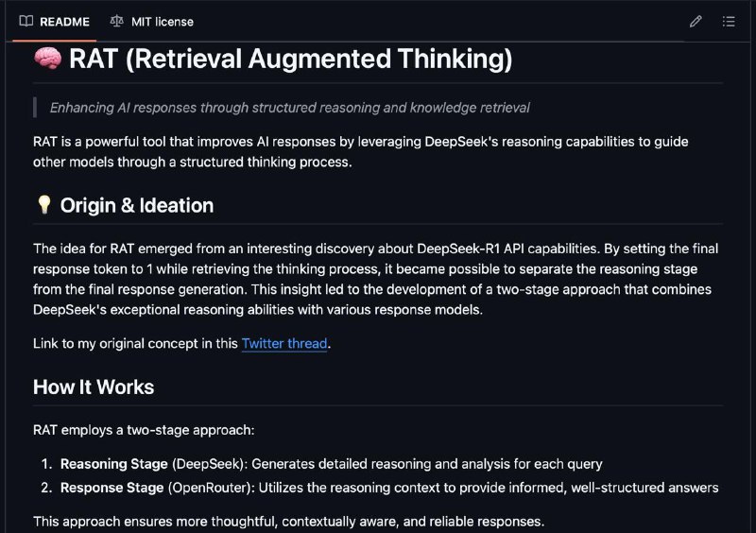
Task: Click the bold Response Stage list item
Action: (112, 488)
